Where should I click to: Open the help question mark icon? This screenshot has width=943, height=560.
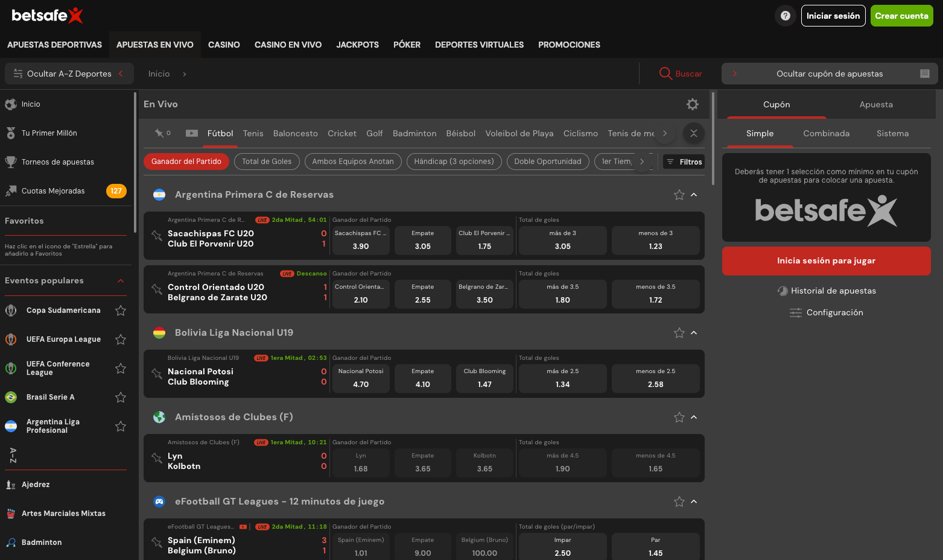[785, 16]
